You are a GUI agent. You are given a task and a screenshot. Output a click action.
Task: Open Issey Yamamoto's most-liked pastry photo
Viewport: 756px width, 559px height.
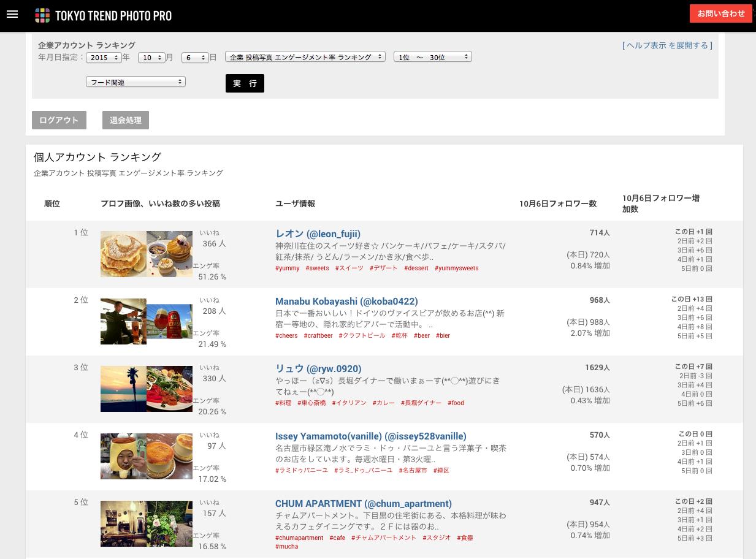coord(169,456)
